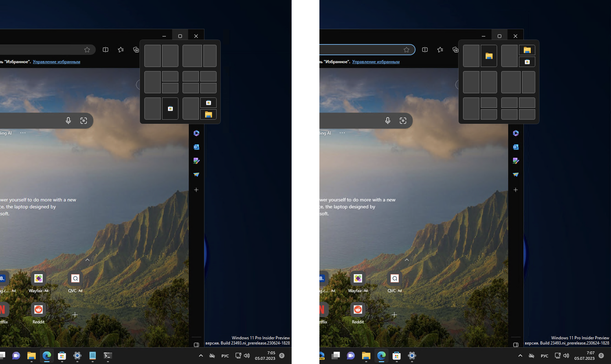Mute volume icon in the 7:05 screenshot's tray
611x364 pixels.
247,356
